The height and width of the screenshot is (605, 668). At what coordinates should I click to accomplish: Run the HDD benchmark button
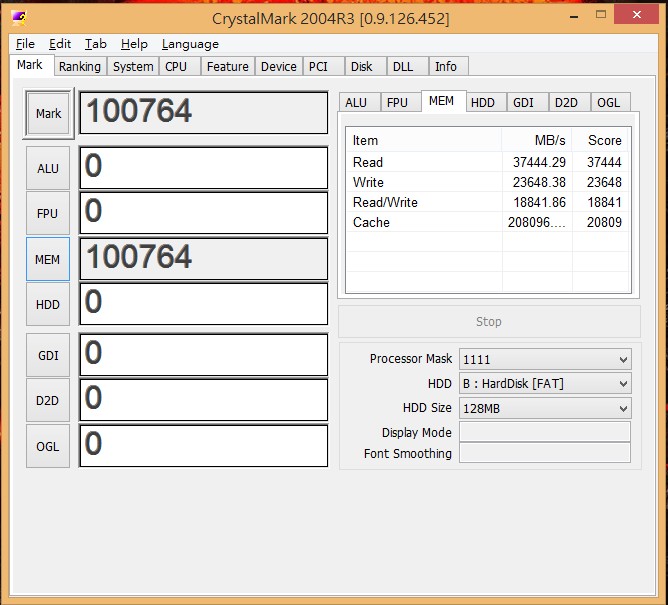(x=48, y=305)
